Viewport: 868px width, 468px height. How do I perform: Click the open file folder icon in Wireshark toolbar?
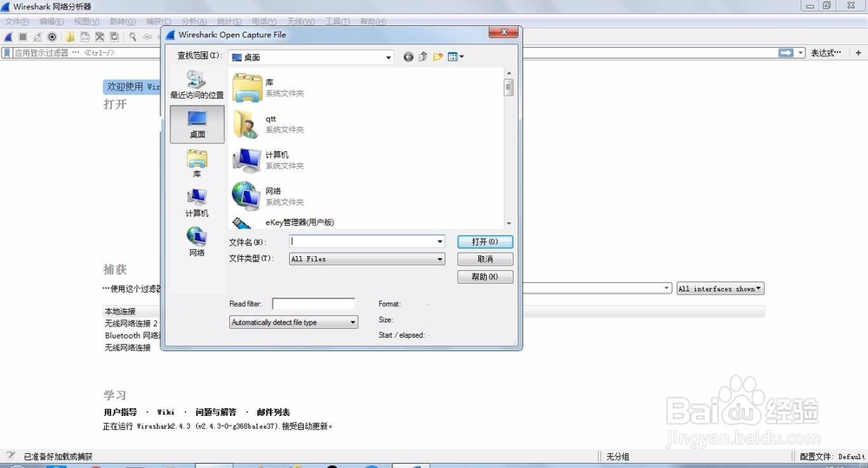(70, 37)
